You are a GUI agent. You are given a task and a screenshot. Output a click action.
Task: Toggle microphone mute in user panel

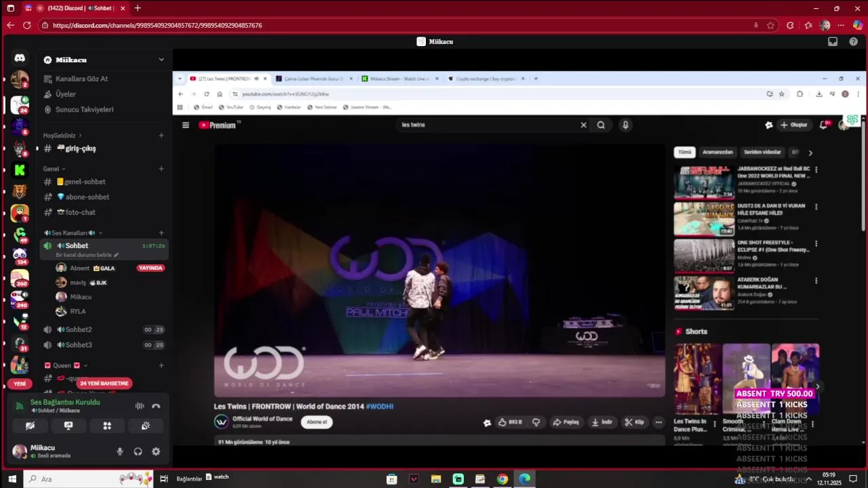120,451
